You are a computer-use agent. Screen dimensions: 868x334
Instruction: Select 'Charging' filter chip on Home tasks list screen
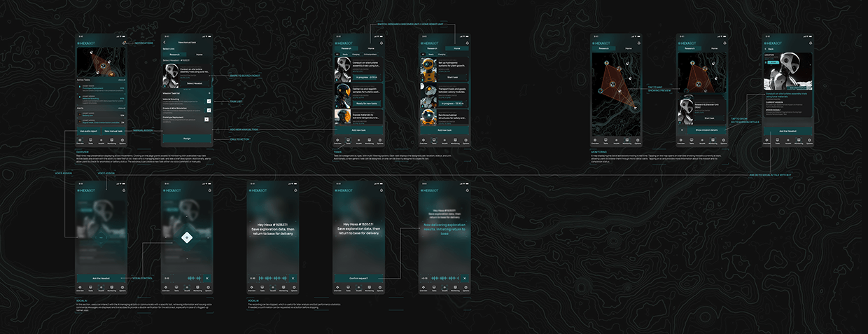[x=441, y=55]
